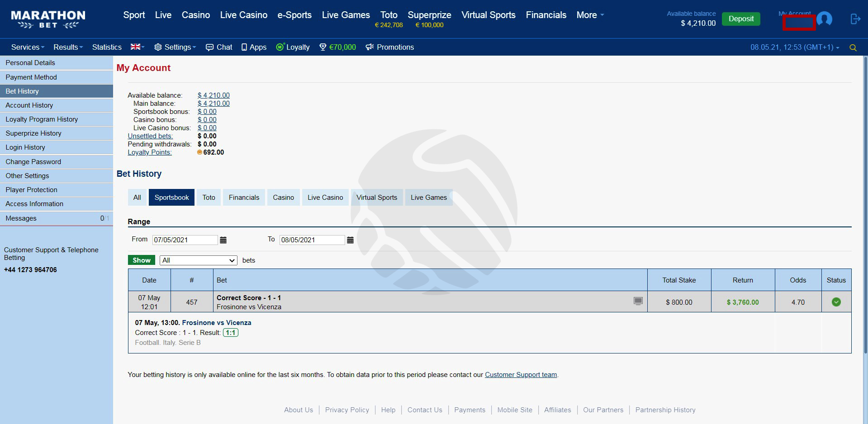This screenshot has width=868, height=424.
Task: Open Player Protection in sidebar
Action: [x=57, y=190]
